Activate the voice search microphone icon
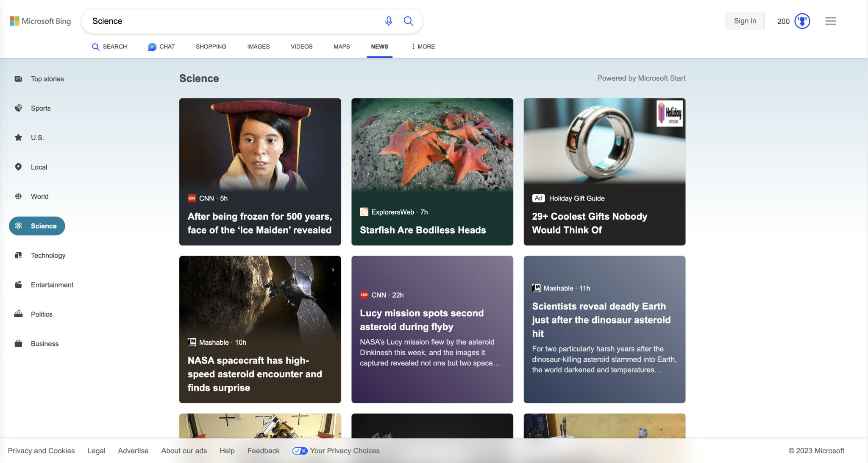868x463 pixels. [x=389, y=21]
